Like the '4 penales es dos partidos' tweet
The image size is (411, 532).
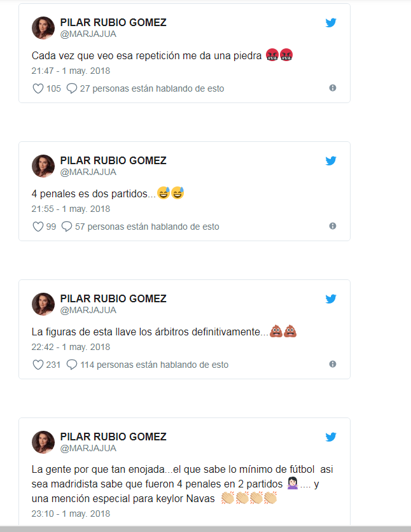38,227
